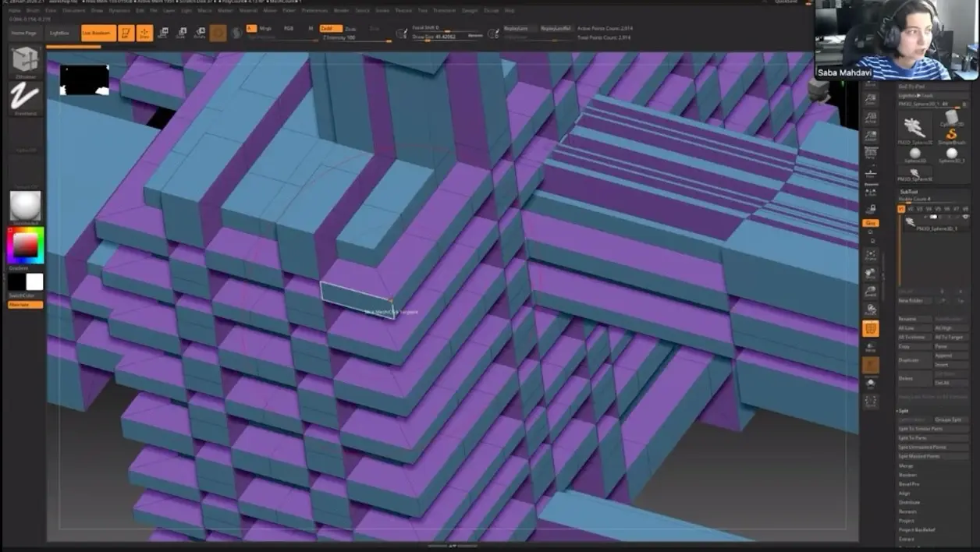Expand the Project BasRelief section
980x552 pixels.
point(917,530)
